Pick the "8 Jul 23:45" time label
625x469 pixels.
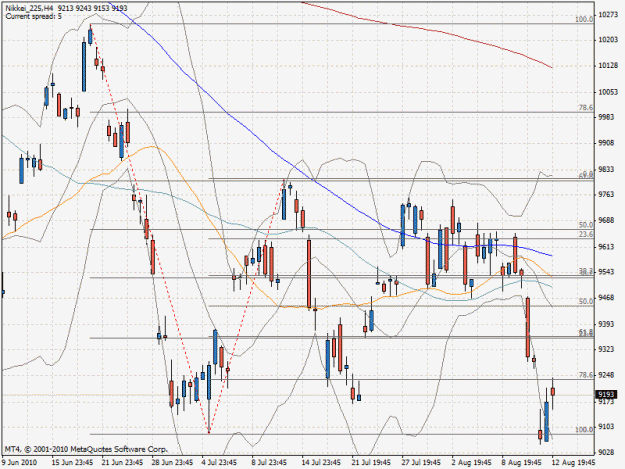269,462
